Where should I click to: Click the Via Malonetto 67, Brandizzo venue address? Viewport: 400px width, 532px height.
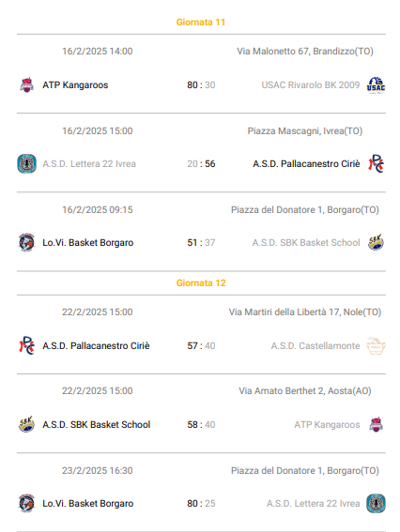(305, 52)
